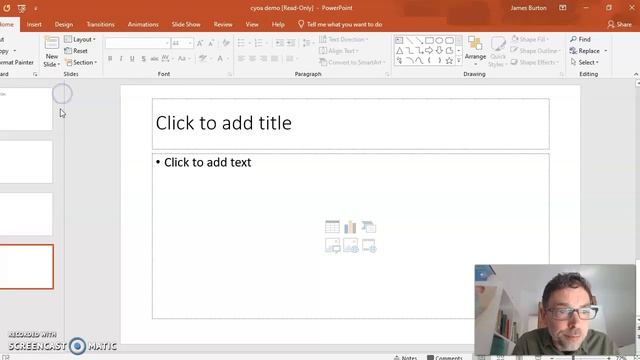The height and width of the screenshot is (360, 640).
Task: Click the Reset slide button
Action: click(x=76, y=51)
